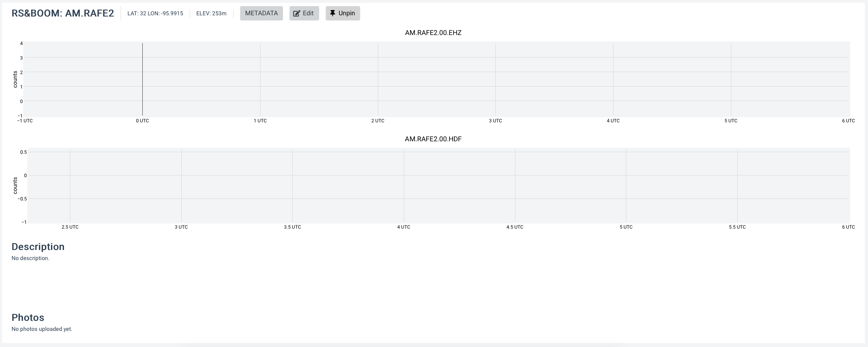868x347 pixels.
Task: Click the Description heading
Action: (x=38, y=247)
